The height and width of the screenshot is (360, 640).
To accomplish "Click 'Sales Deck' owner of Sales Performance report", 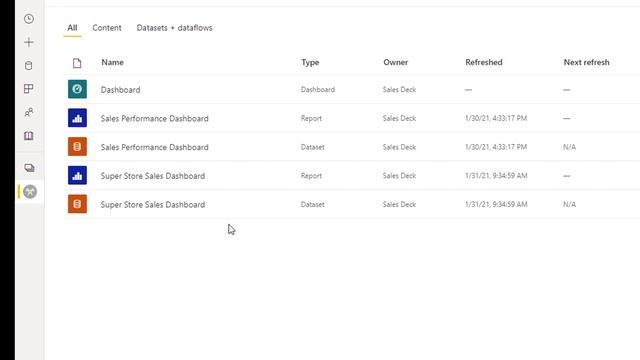I will [399, 118].
